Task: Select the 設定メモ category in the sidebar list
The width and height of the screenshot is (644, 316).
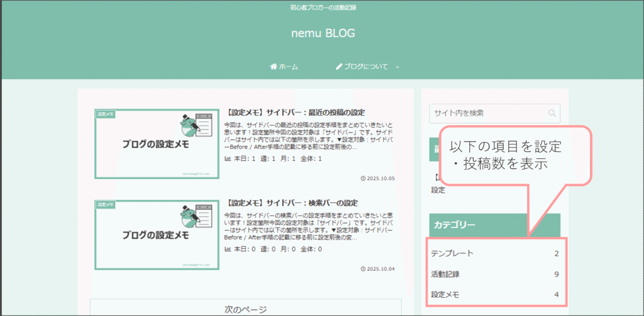Action: pyautogui.click(x=445, y=294)
